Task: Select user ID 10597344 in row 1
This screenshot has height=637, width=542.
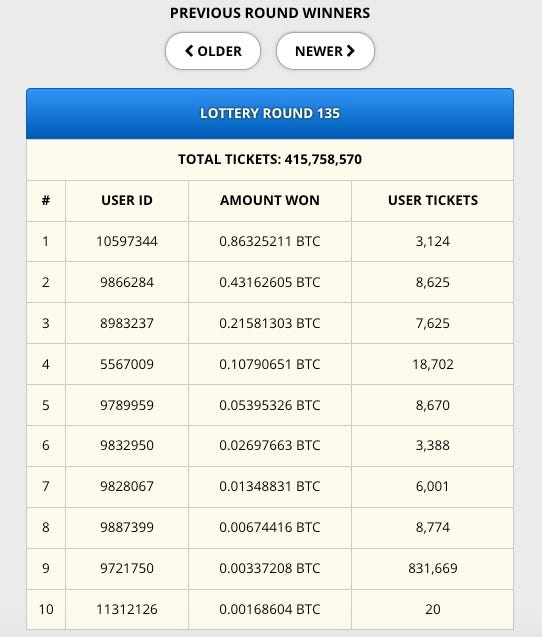Action: click(127, 241)
